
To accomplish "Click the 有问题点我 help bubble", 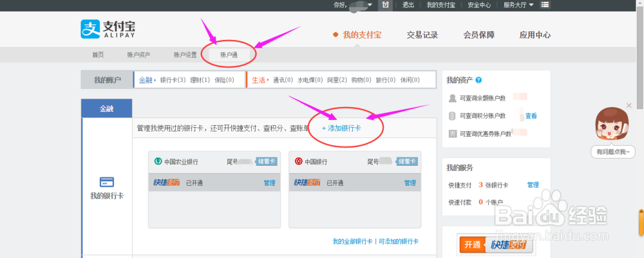I will pyautogui.click(x=613, y=152).
